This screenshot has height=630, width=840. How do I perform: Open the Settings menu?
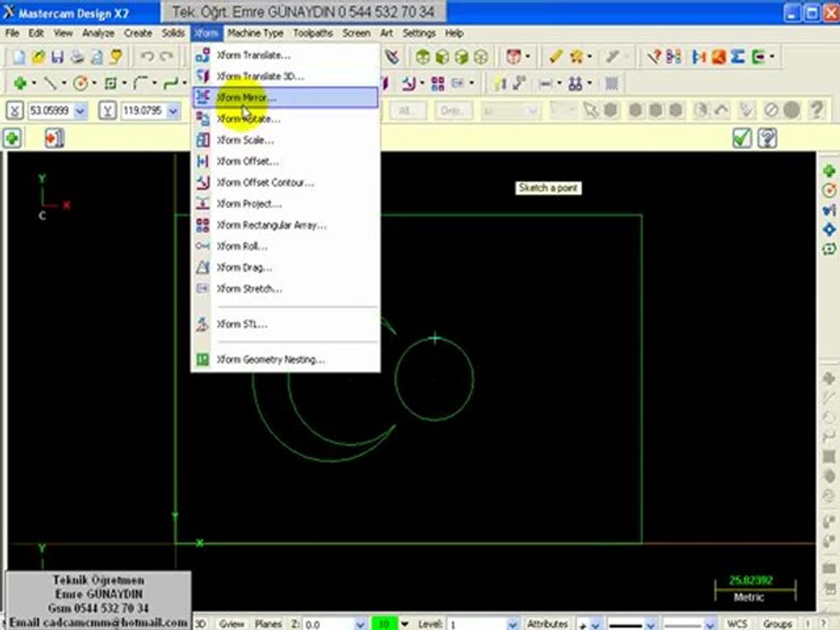click(x=419, y=33)
